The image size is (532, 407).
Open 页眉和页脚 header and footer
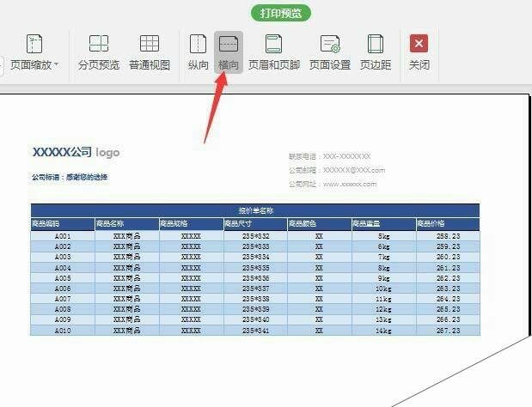[x=274, y=52]
